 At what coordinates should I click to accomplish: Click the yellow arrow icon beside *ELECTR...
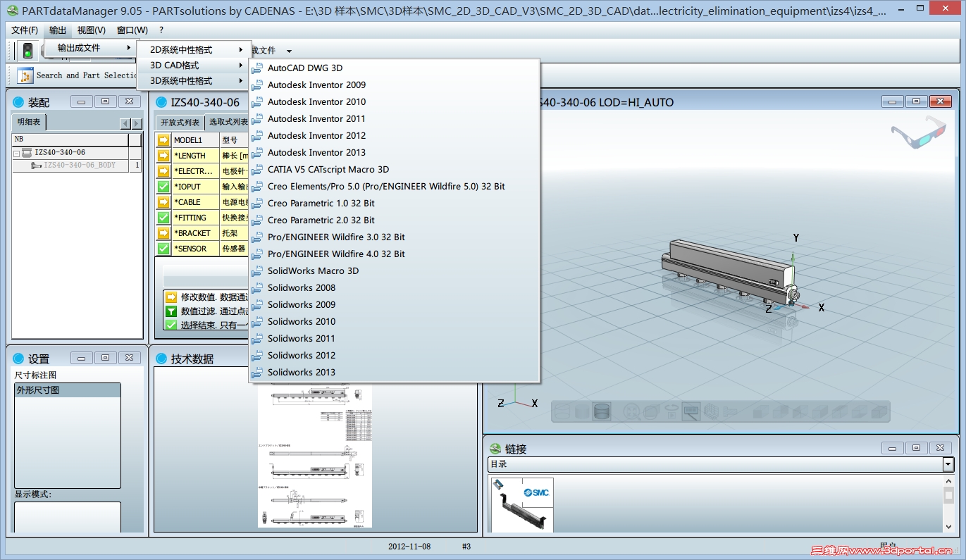tap(163, 171)
